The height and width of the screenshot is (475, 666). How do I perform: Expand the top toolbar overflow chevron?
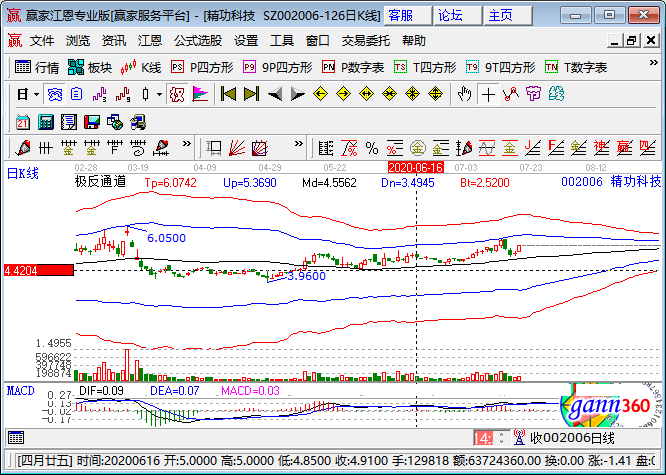point(654,63)
